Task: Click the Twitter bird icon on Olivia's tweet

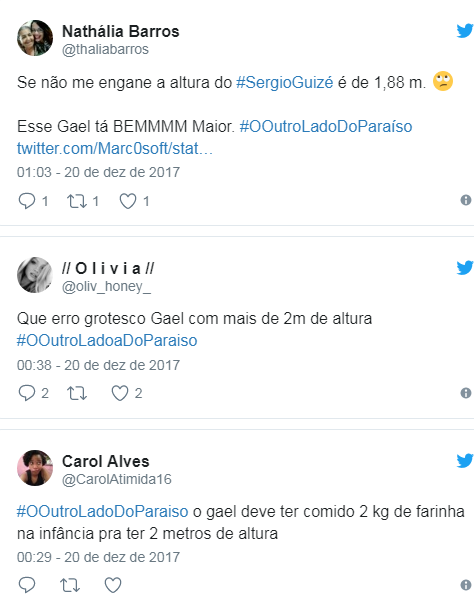Action: point(465,268)
